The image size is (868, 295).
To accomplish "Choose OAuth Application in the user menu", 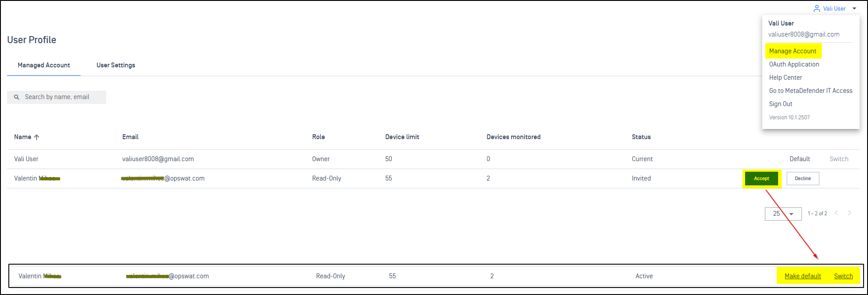I will pyautogui.click(x=794, y=64).
